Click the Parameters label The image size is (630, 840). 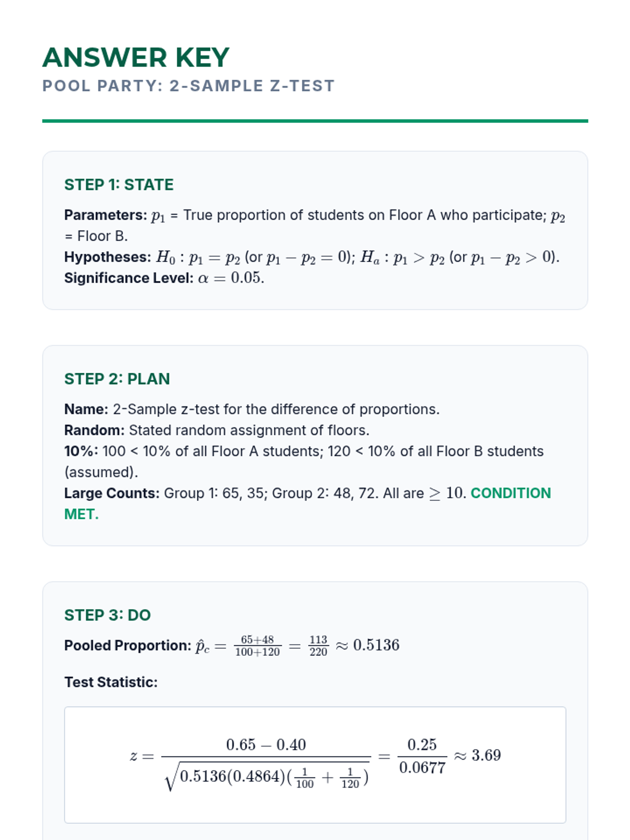106,215
